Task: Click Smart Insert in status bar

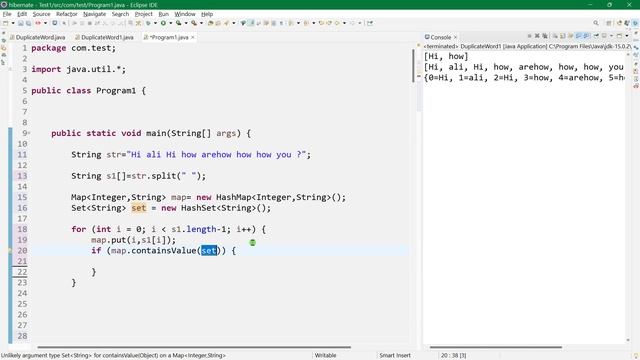Action: [395, 356]
